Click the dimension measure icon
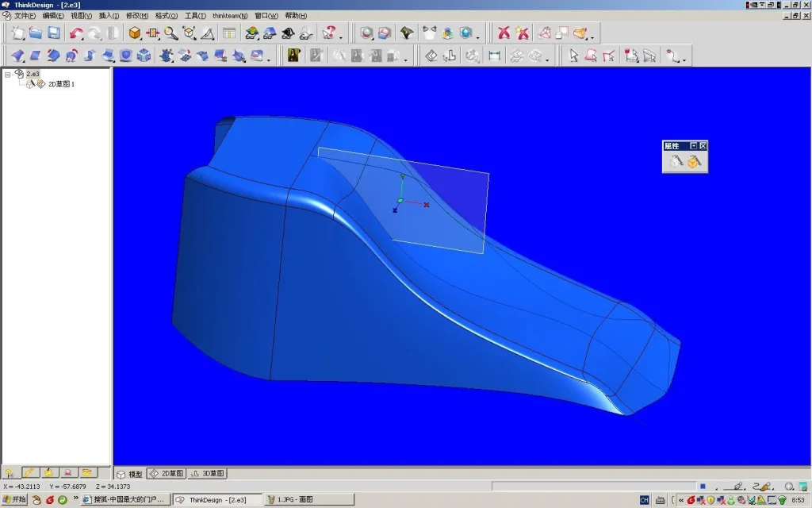The width and height of the screenshot is (812, 508). [x=495, y=56]
